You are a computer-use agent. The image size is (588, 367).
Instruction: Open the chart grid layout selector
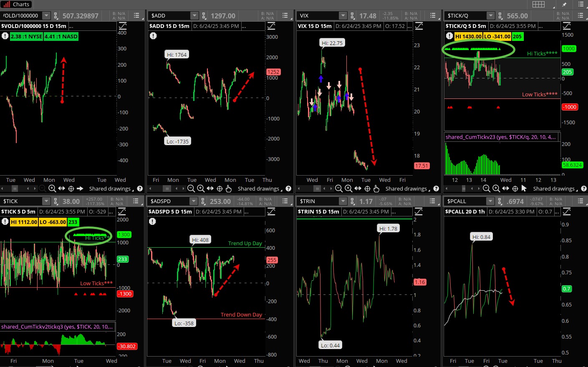coord(538,5)
